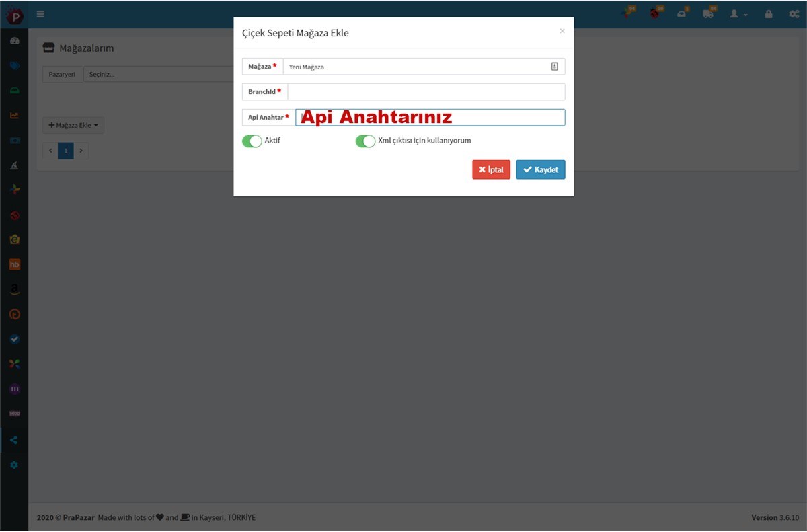Click the Api Anahtar input field
The image size is (807, 532).
(x=430, y=117)
